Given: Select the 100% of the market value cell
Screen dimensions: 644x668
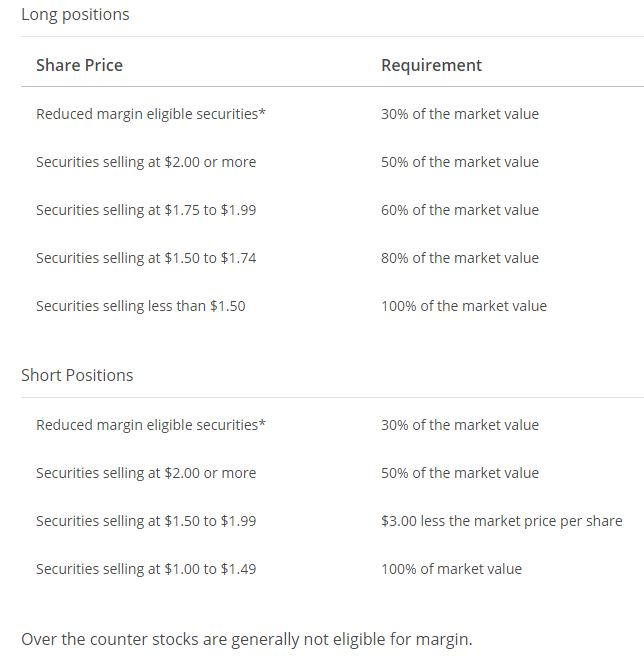Looking at the screenshot, I should pos(463,306).
